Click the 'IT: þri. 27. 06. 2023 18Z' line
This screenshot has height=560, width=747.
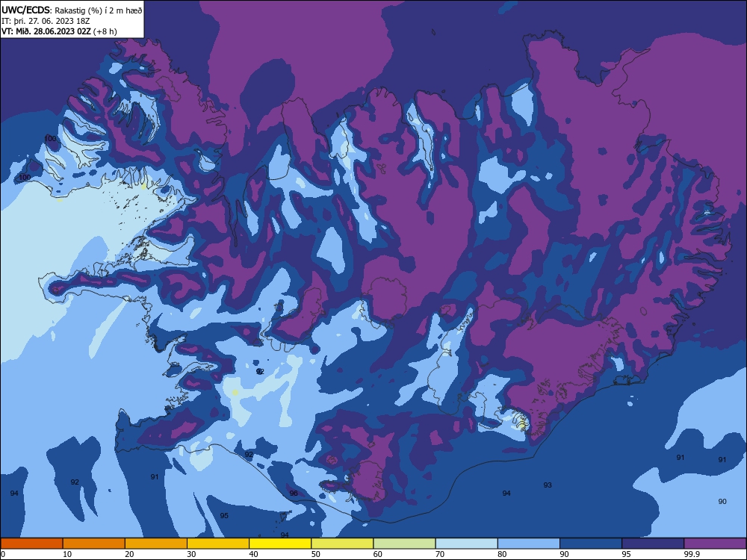[46, 21]
